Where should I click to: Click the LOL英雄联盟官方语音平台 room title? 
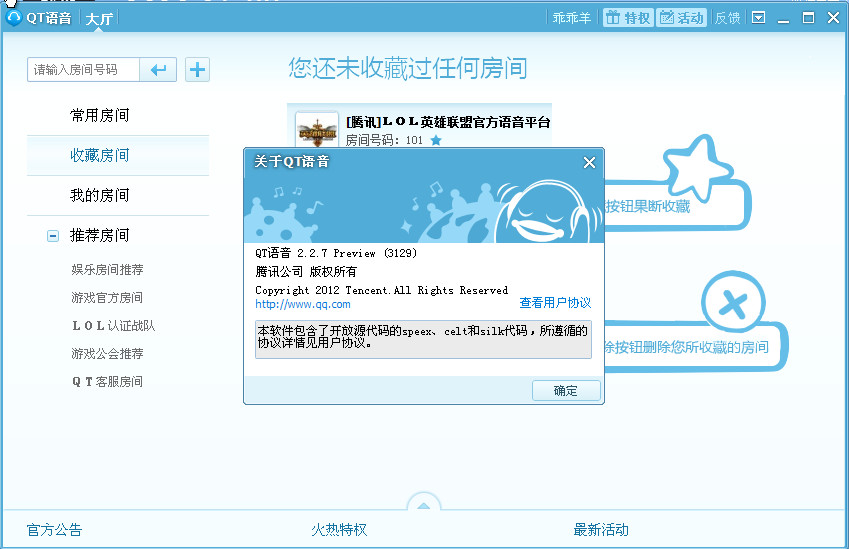point(448,122)
